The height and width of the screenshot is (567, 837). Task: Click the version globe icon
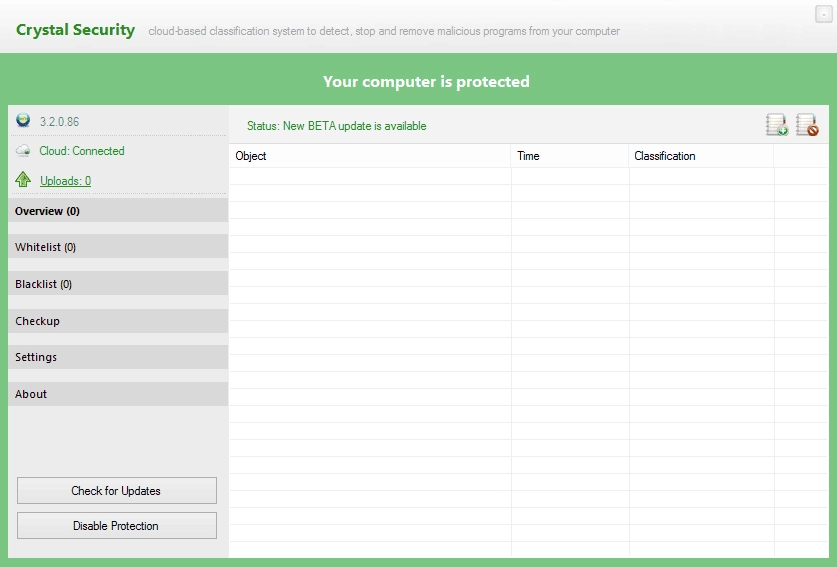[x=23, y=120]
